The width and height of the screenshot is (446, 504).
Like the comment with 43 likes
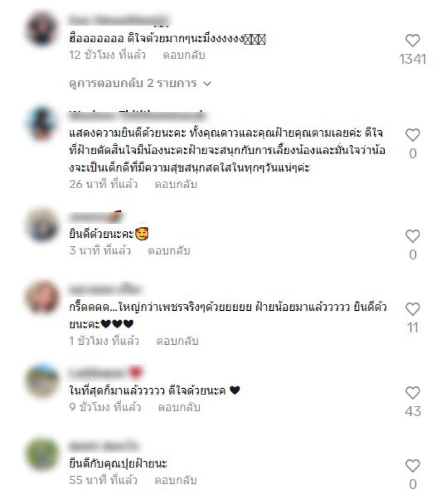click(x=413, y=393)
